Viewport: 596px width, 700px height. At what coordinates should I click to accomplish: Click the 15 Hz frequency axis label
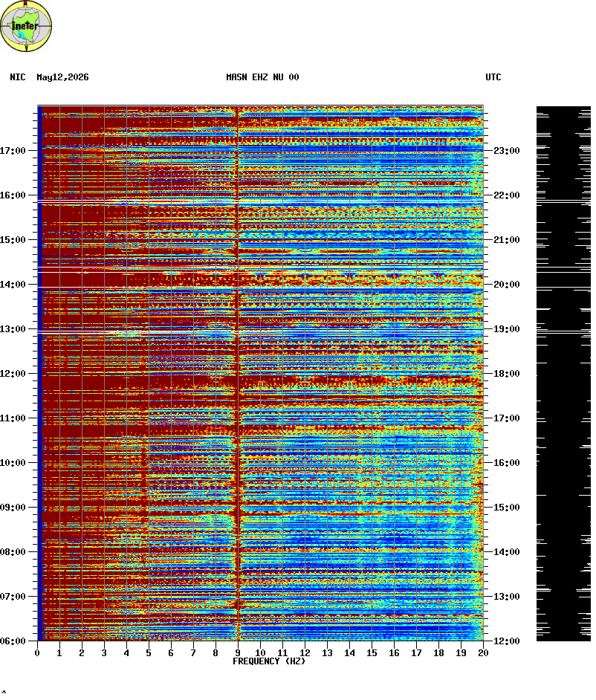372,652
